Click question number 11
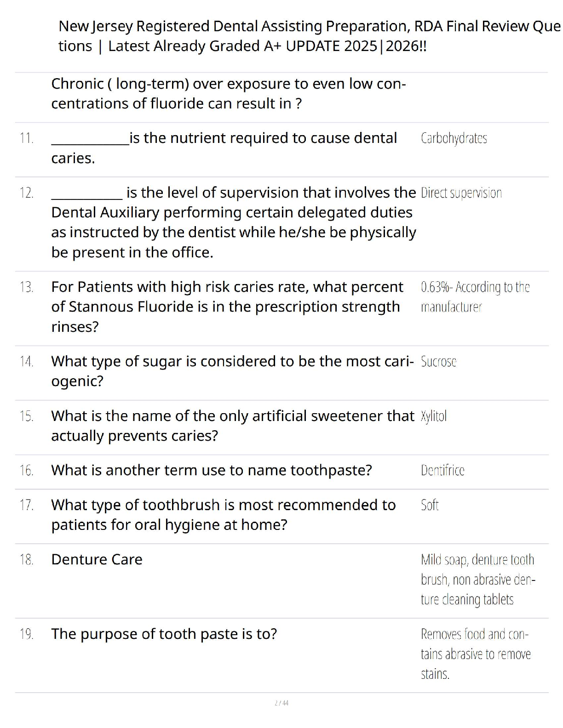Image resolution: width=563 pixels, height=728 pixels. click(27, 138)
